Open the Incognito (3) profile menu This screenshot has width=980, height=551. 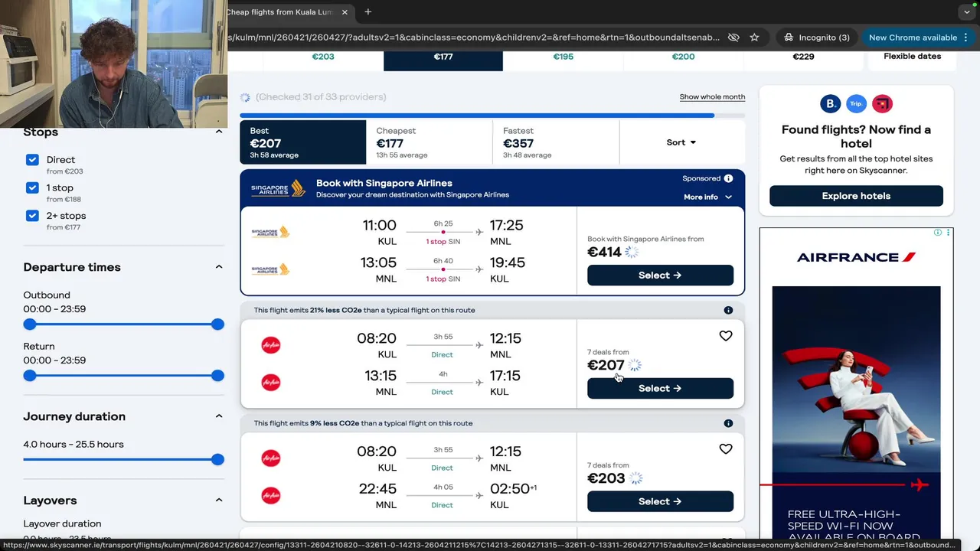[818, 37]
